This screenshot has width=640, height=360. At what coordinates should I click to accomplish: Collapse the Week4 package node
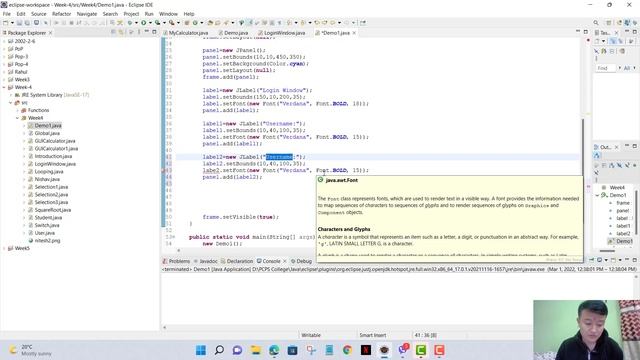tap(18, 118)
